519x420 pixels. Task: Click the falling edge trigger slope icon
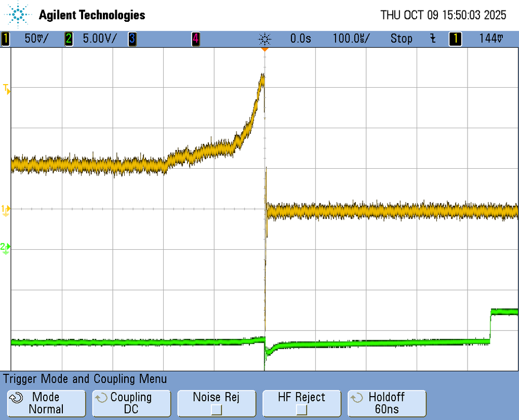click(x=433, y=39)
